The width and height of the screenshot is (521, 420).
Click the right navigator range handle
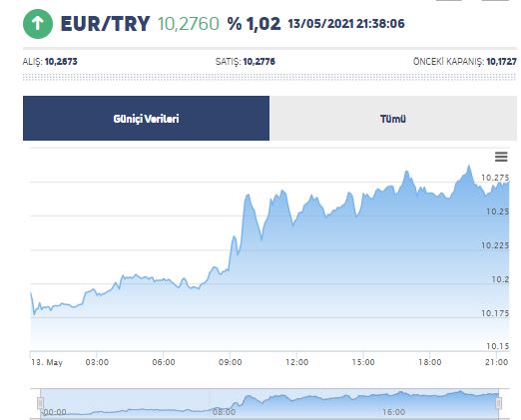click(498, 403)
